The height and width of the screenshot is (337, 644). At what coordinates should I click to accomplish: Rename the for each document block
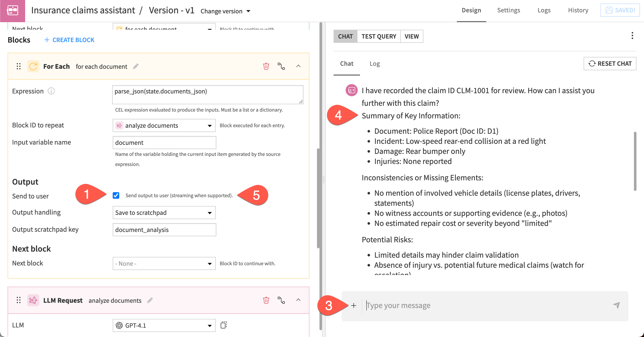(136, 66)
